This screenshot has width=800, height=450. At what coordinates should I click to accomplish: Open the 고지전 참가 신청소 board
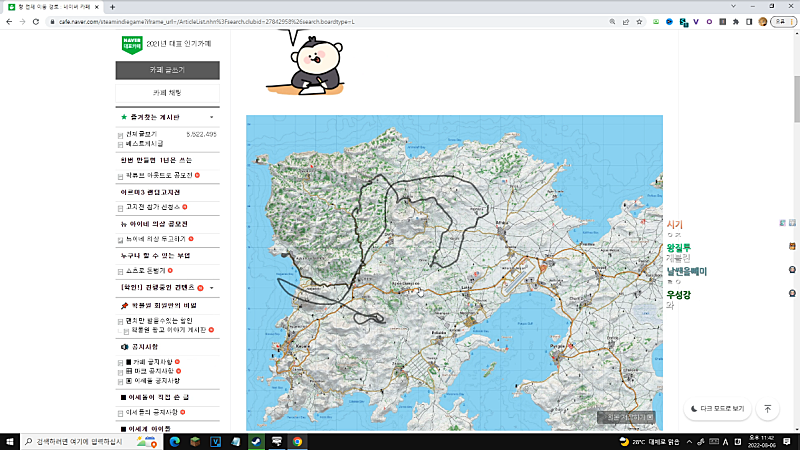153,207
